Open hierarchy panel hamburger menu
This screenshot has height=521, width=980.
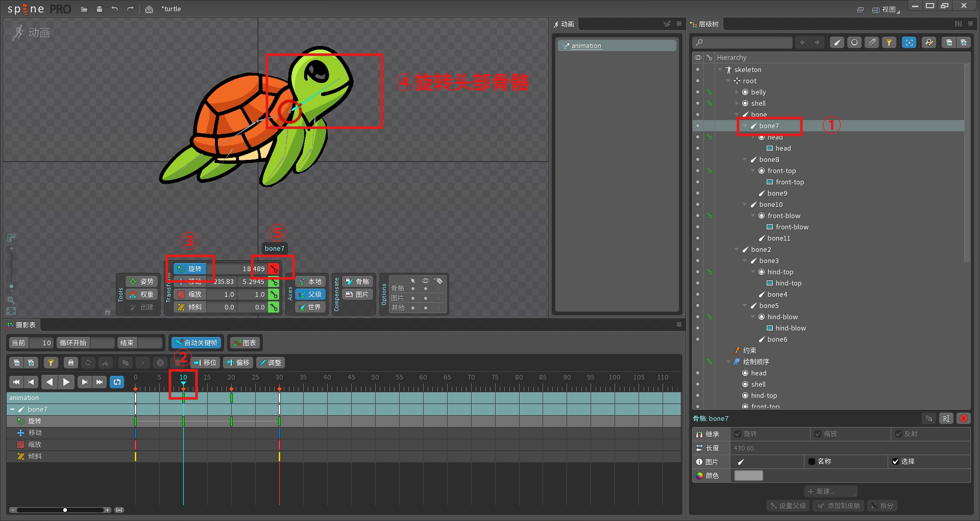971,24
